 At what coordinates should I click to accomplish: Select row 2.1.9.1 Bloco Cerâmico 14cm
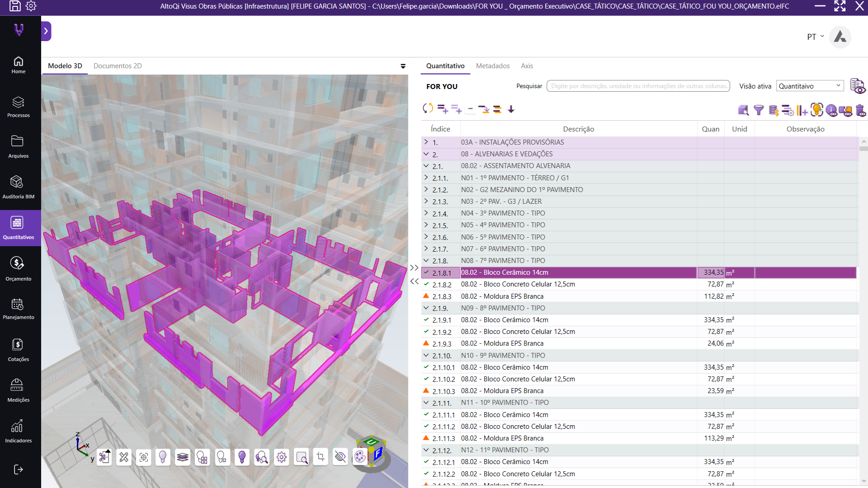(639, 320)
